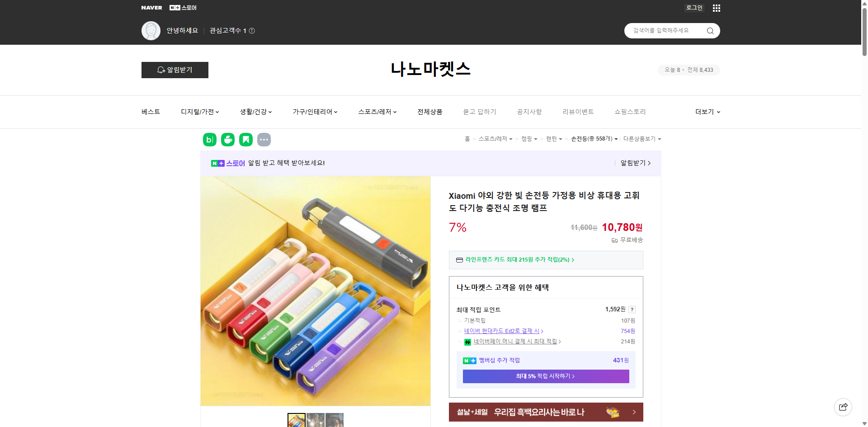Click the search magnifier icon

tap(710, 31)
